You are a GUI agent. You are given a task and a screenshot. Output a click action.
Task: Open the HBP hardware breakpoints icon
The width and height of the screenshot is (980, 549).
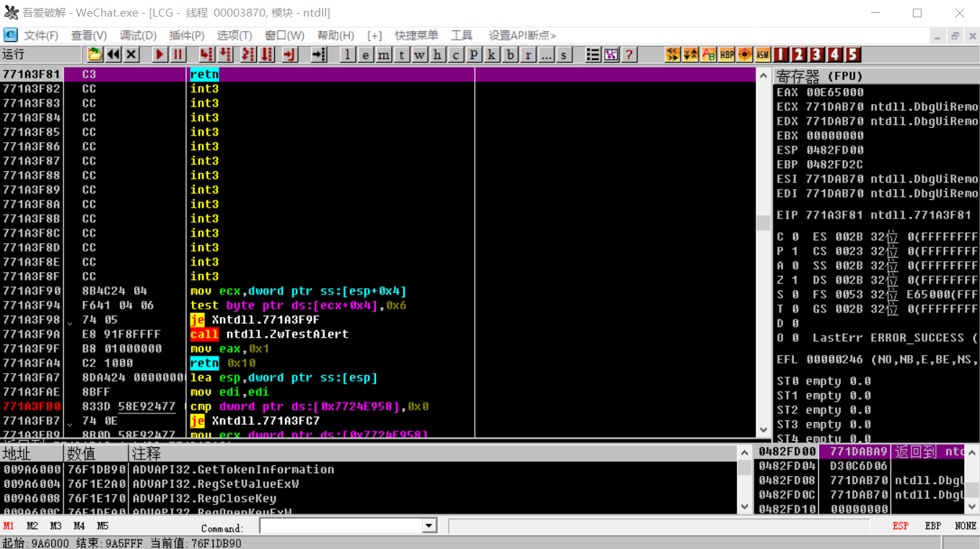pyautogui.click(x=727, y=55)
